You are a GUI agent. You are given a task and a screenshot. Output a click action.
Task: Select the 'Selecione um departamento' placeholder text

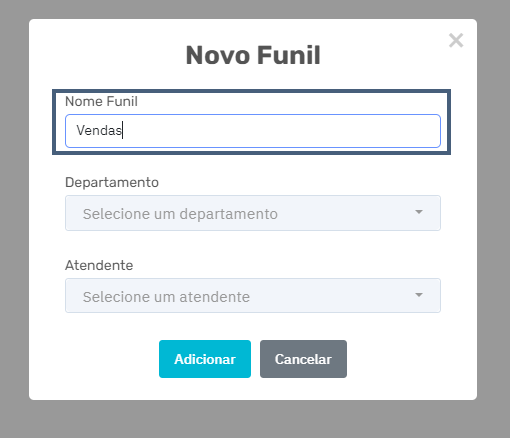pos(180,214)
